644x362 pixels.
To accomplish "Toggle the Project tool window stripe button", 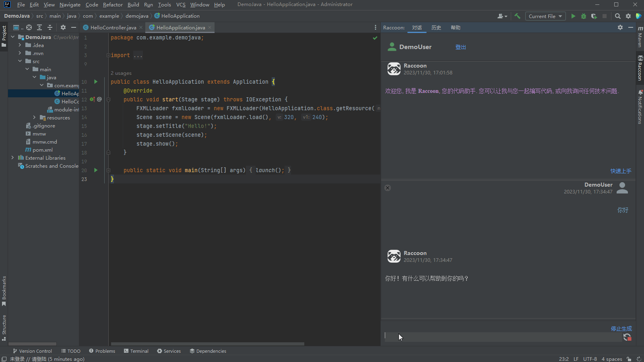I will pos(4,36).
